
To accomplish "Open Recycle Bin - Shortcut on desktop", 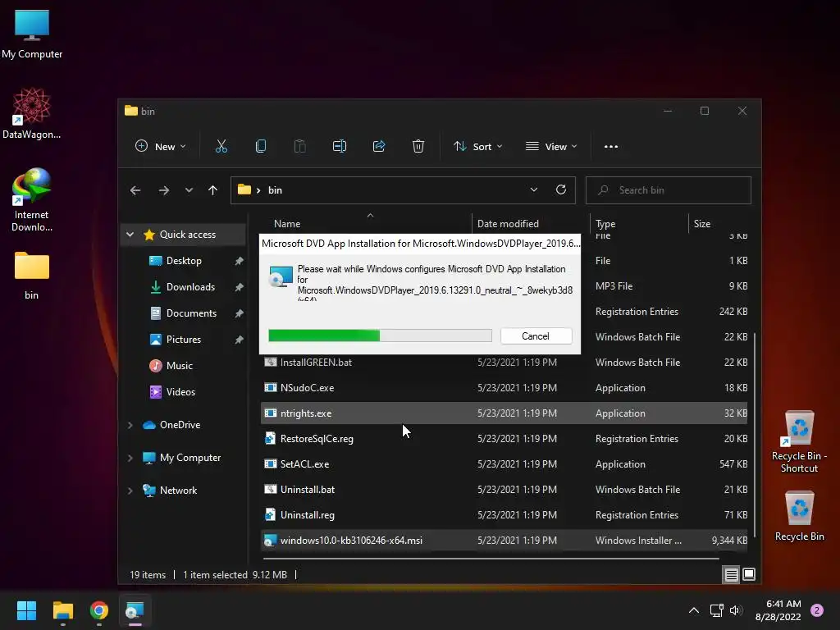I will (x=799, y=442).
